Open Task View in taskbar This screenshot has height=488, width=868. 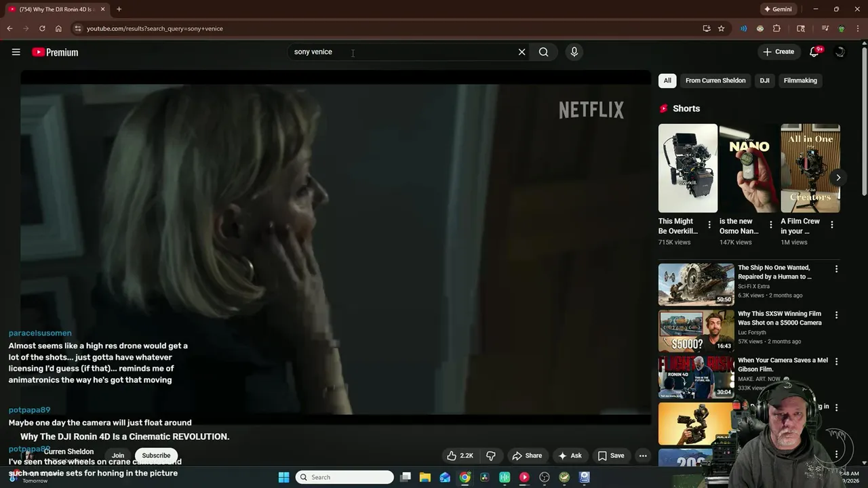[x=406, y=477]
